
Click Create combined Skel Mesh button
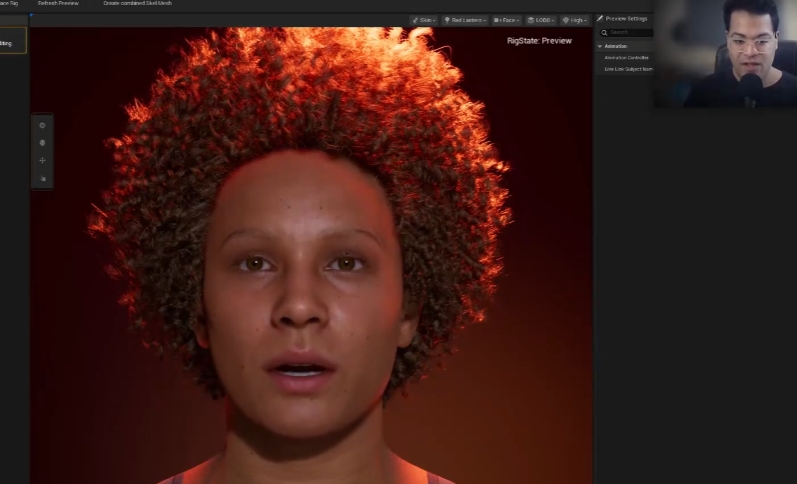pos(138,4)
